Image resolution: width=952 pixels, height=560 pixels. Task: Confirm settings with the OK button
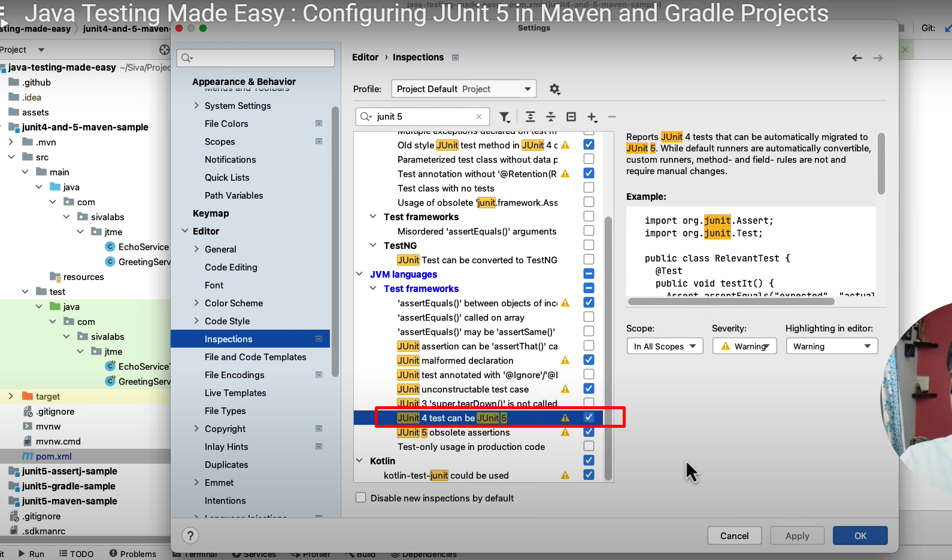[x=860, y=535]
